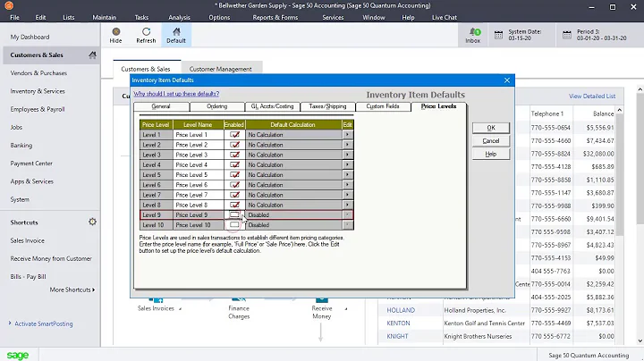The width and height of the screenshot is (644, 361).
Task: Expand More Shortcuts list
Action: click(x=72, y=290)
